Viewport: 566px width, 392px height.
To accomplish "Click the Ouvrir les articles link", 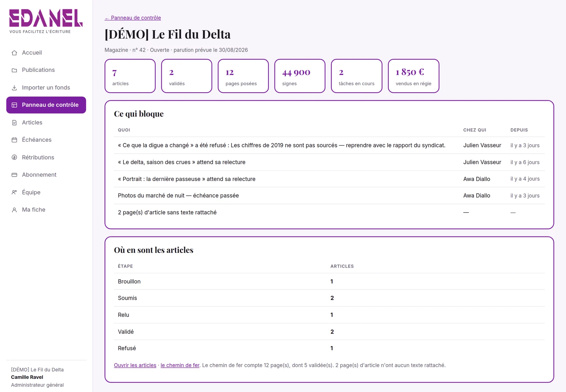I will pyautogui.click(x=135, y=365).
